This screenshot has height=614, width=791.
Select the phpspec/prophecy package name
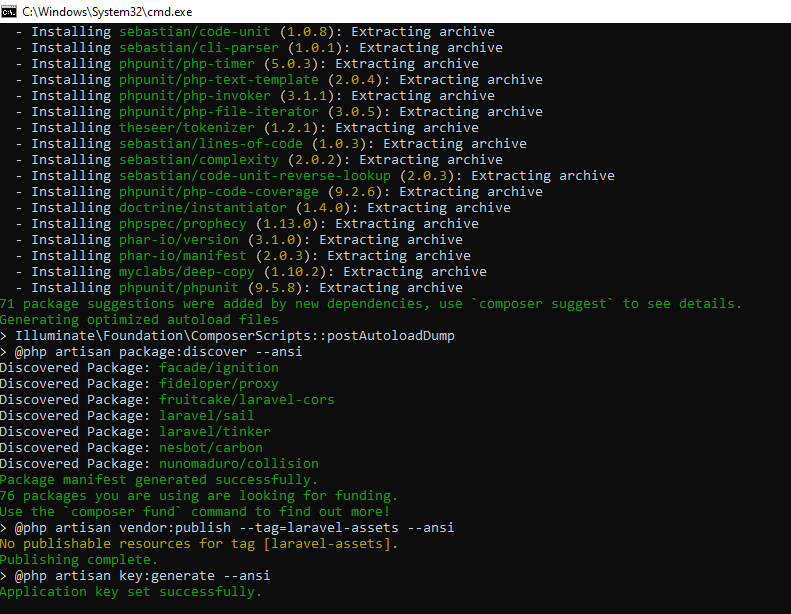tap(183, 224)
